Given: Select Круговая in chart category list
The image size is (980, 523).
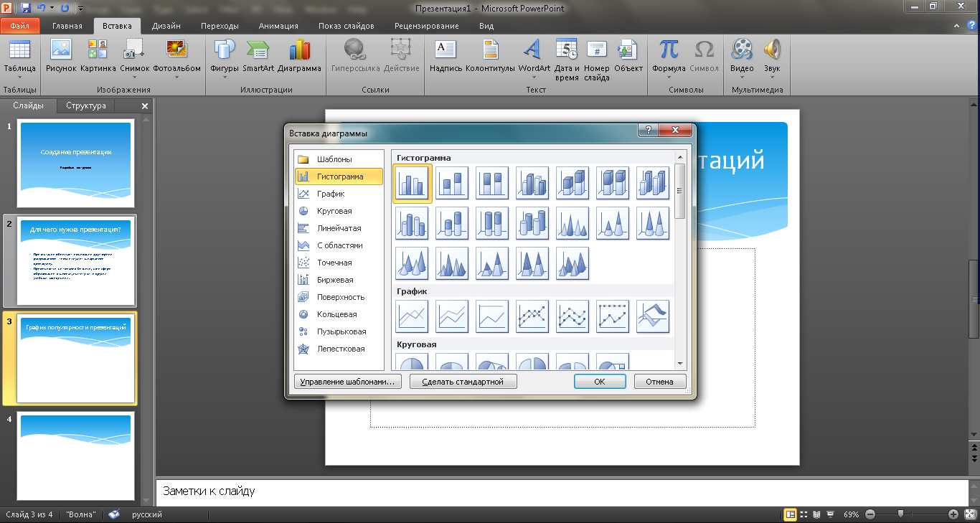Looking at the screenshot, I should pyautogui.click(x=334, y=211).
